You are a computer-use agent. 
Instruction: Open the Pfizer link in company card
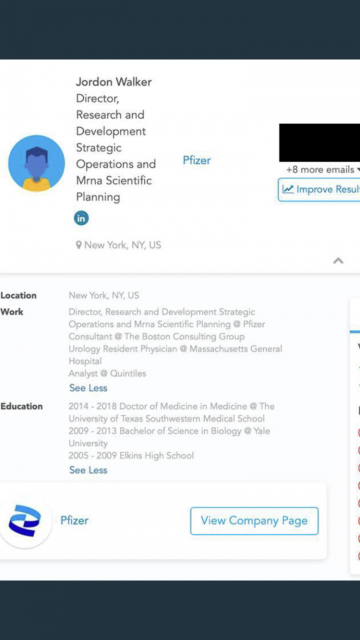click(x=74, y=520)
